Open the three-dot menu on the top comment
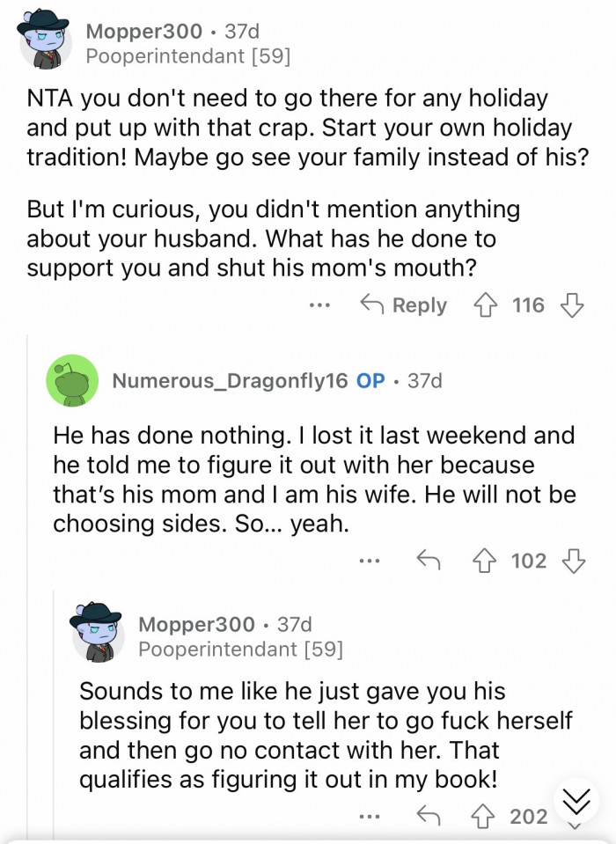 pyautogui.click(x=319, y=306)
